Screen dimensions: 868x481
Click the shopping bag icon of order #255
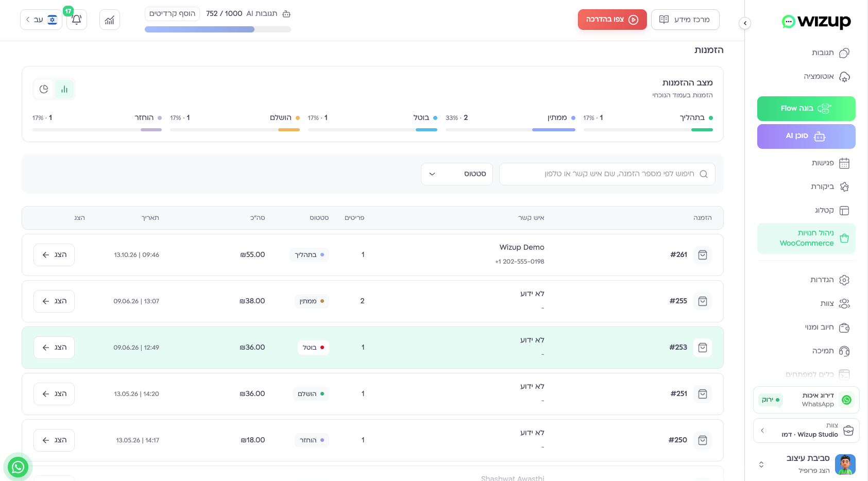[x=703, y=301]
